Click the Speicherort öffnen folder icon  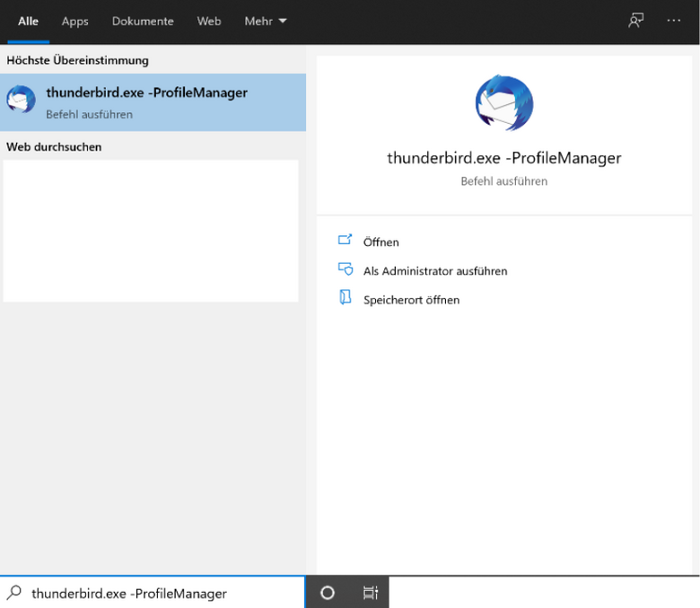pos(346,297)
